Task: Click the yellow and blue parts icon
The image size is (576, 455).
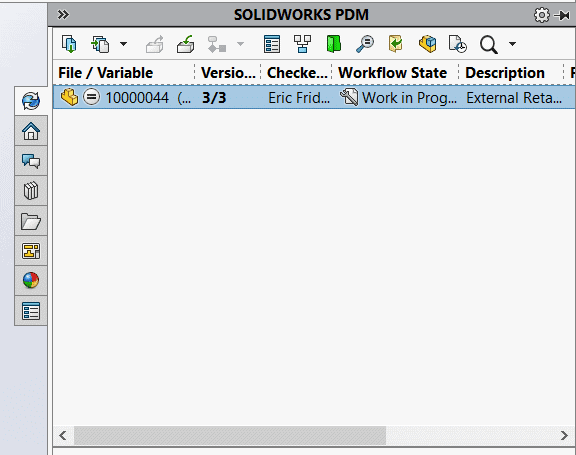Action: click(427, 44)
